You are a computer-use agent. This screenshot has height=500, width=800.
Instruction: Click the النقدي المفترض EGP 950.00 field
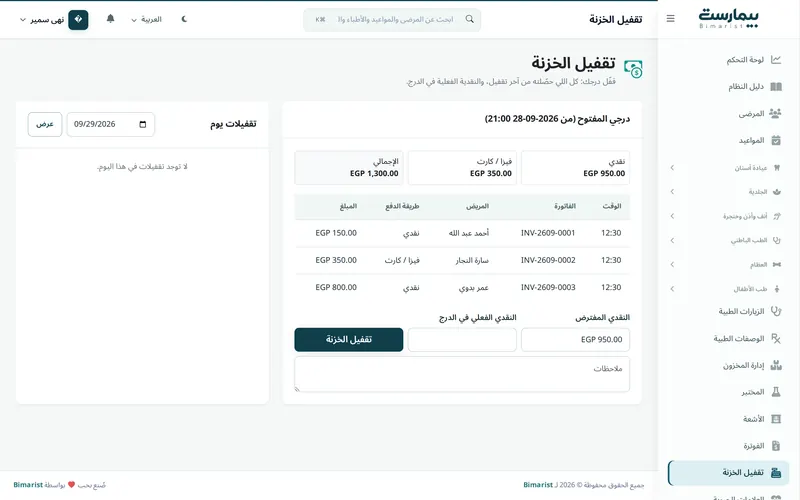(575, 339)
